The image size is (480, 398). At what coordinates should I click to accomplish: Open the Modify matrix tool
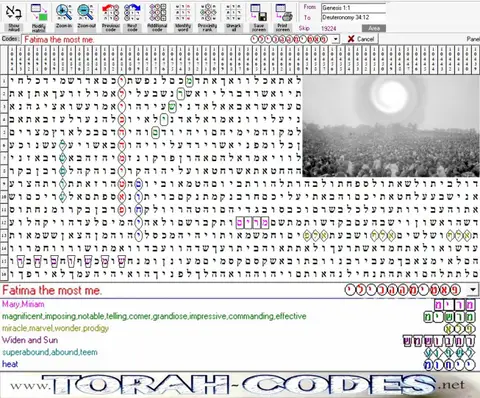[x=39, y=18]
